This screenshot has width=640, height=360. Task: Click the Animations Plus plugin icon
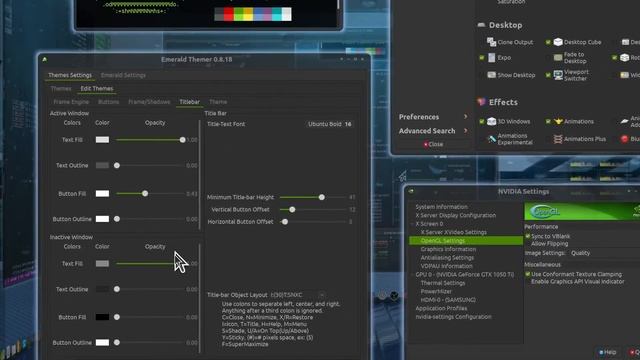click(558, 139)
